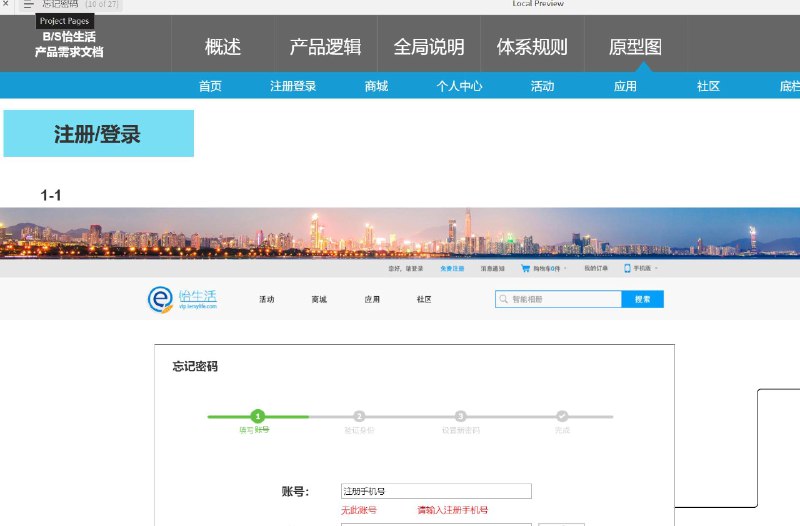The height and width of the screenshot is (526, 800).
Task: Open the Project Pages hamburger menu icon
Action: pyautogui.click(x=28, y=5)
